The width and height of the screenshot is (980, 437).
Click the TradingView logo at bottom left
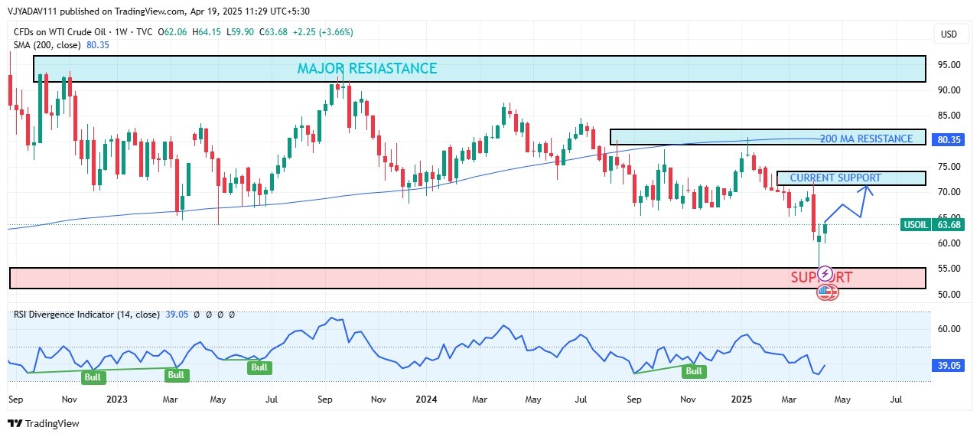point(44,423)
